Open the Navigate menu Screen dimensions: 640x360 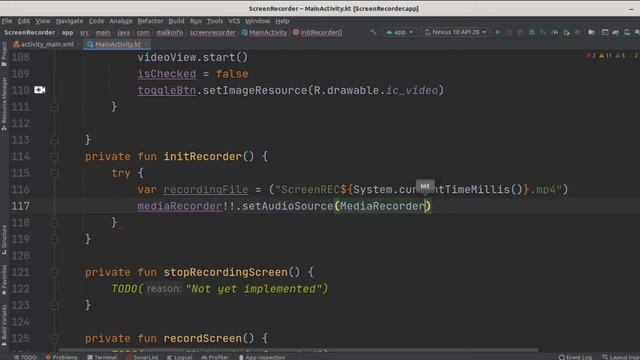click(x=69, y=21)
